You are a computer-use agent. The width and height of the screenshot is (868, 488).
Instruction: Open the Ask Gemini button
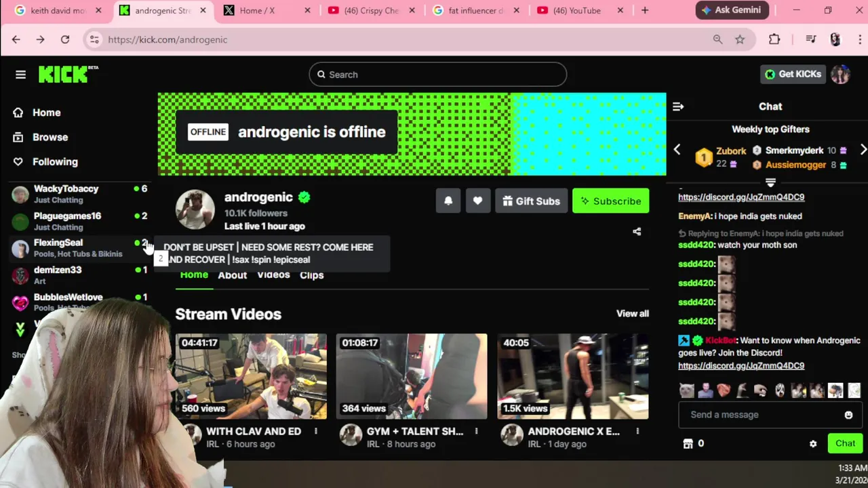(732, 10)
